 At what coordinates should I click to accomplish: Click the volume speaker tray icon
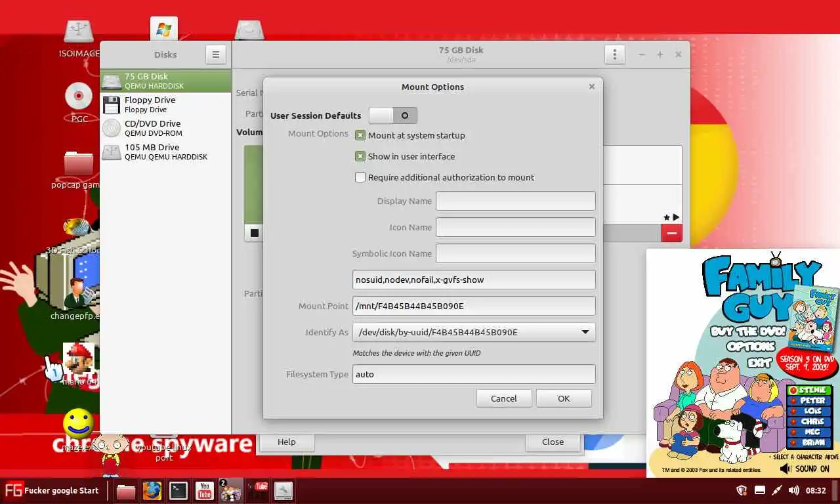(x=793, y=490)
